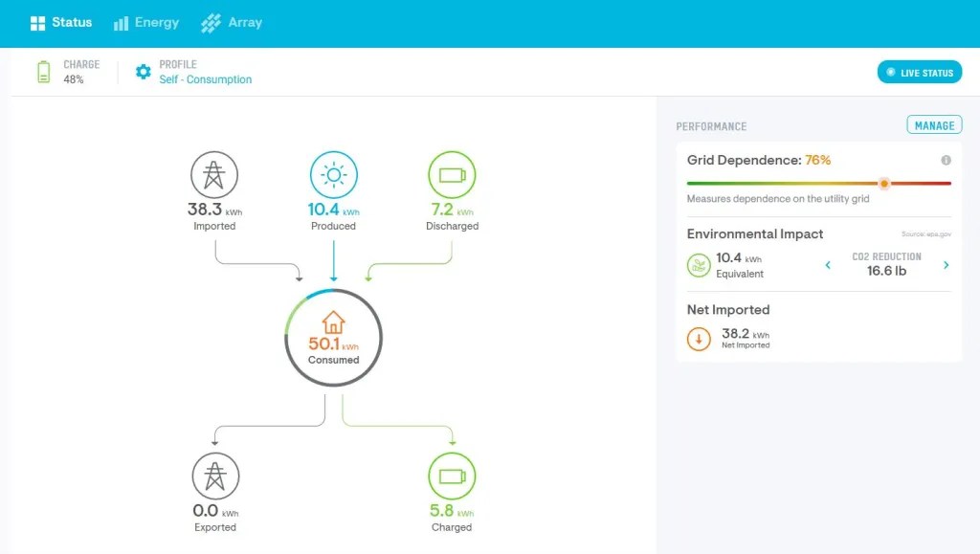Click the 0.0 kWh Exported value
Viewport: 980px width, 554px height.
click(215, 511)
